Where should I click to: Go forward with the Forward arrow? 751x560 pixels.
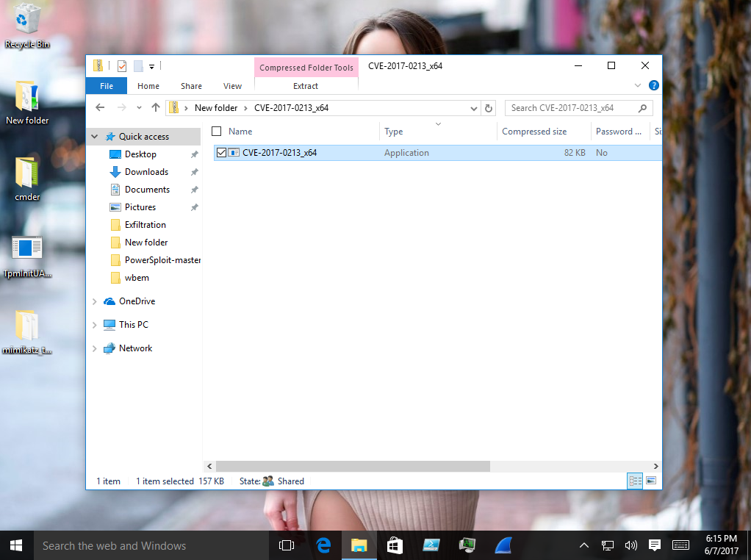pyautogui.click(x=122, y=108)
